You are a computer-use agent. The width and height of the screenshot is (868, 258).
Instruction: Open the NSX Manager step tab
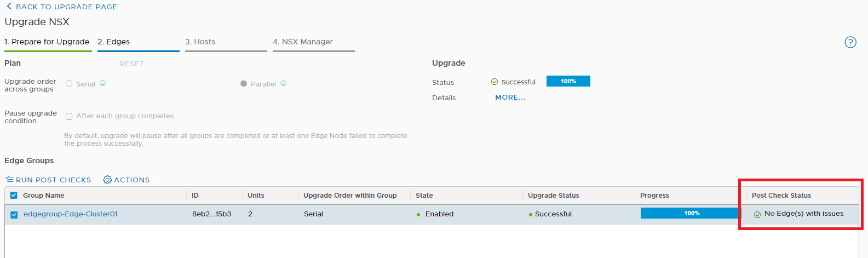point(313,42)
